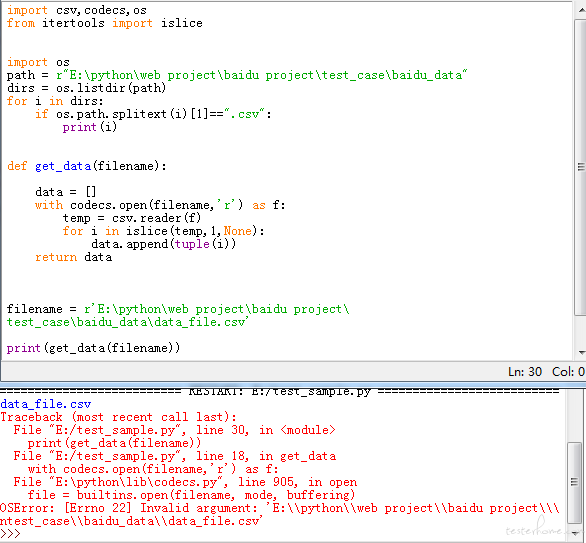Click the standalone 'import os' line

pos(38,62)
